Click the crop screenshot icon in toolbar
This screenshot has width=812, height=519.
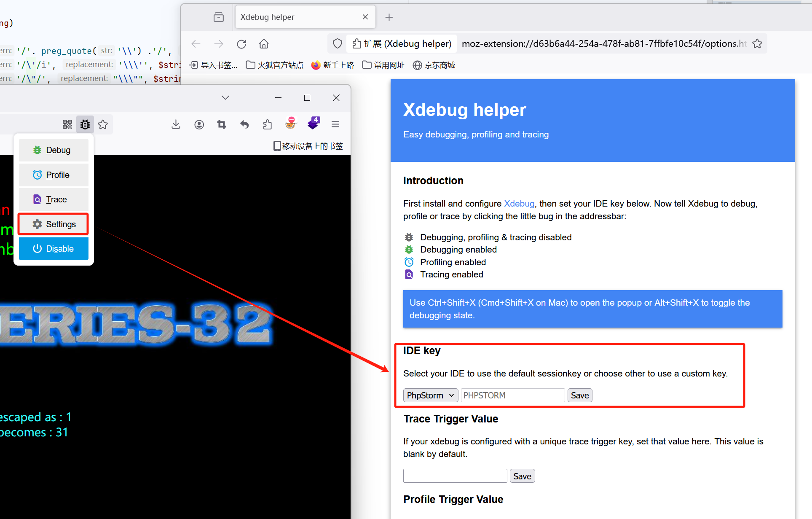tap(222, 124)
